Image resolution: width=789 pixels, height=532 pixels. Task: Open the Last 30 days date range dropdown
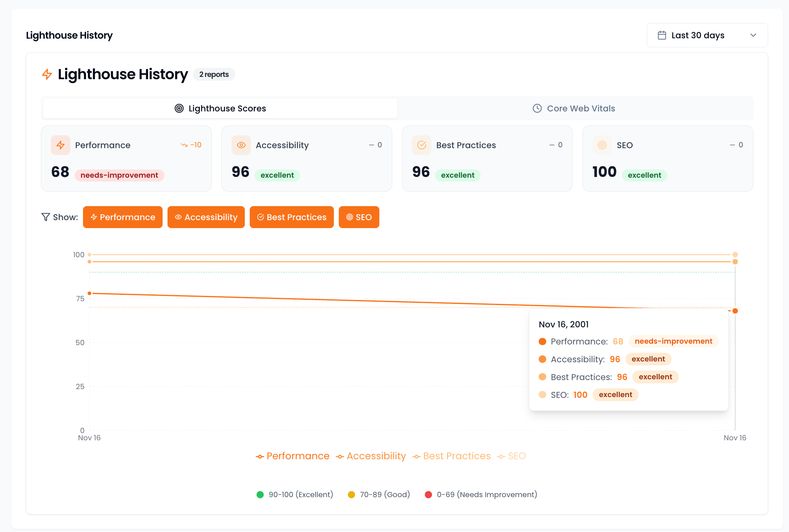[707, 35]
